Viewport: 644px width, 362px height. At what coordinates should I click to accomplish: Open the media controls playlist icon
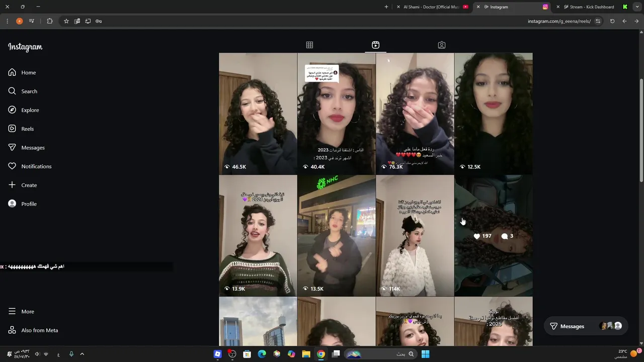coord(32,21)
